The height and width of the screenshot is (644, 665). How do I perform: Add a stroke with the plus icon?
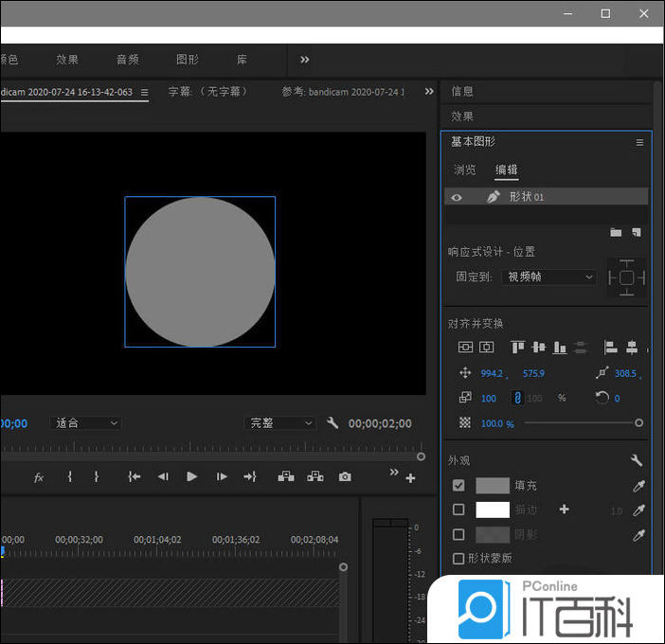(x=565, y=510)
